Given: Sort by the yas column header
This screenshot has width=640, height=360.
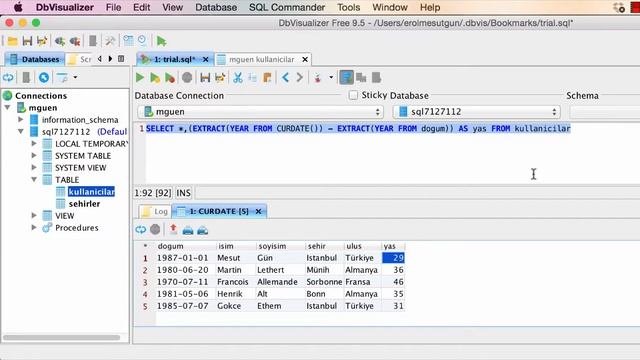Looking at the screenshot, I should [393, 246].
